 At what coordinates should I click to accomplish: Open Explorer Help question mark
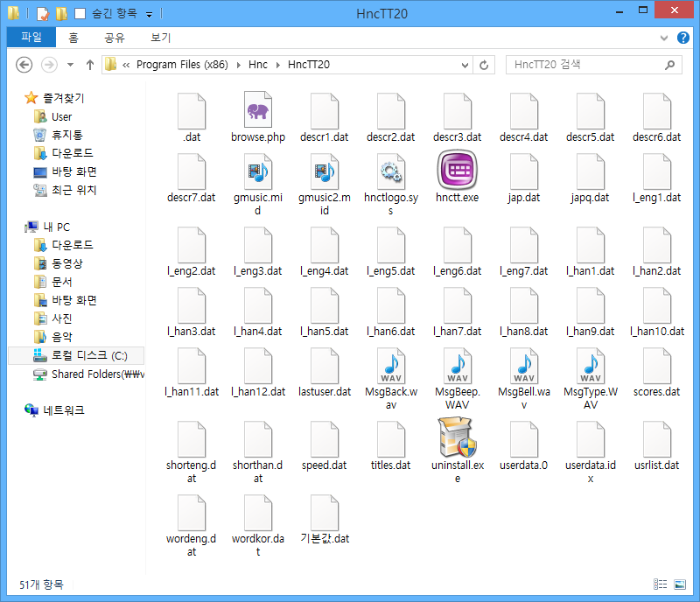683,38
